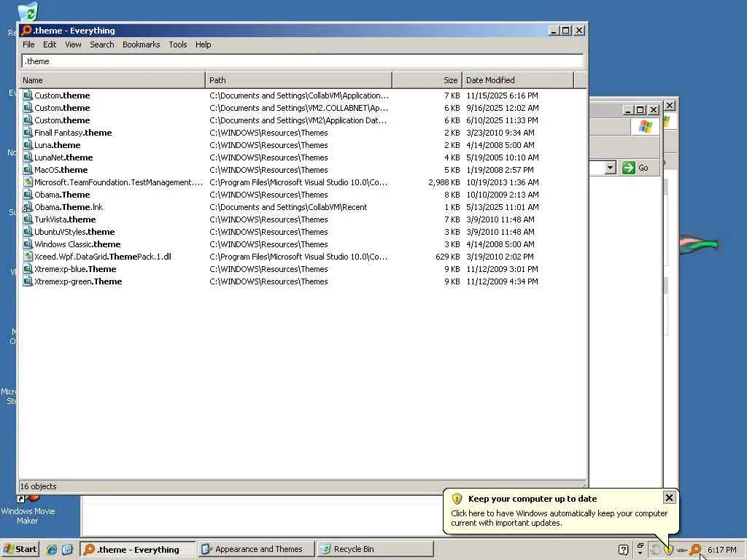Open the address dropdown beside Go

(x=611, y=168)
